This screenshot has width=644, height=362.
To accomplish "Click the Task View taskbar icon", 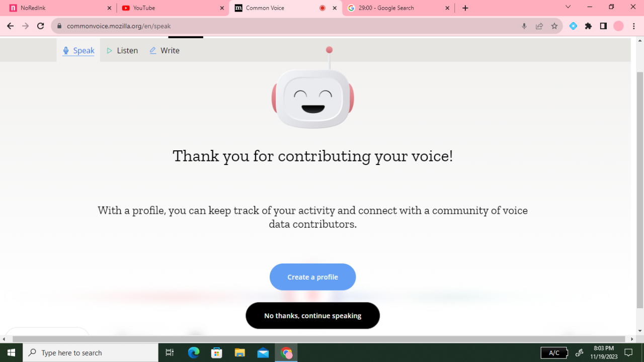I will coord(170,352).
